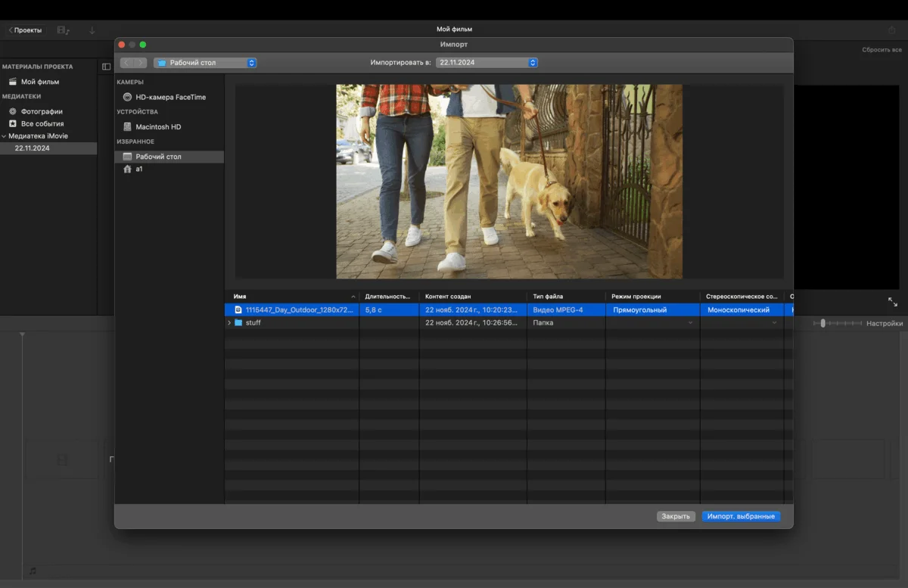Toggle fullscreen viewer expand arrows
Viewport: 908px width, 588px height.
[x=893, y=302]
